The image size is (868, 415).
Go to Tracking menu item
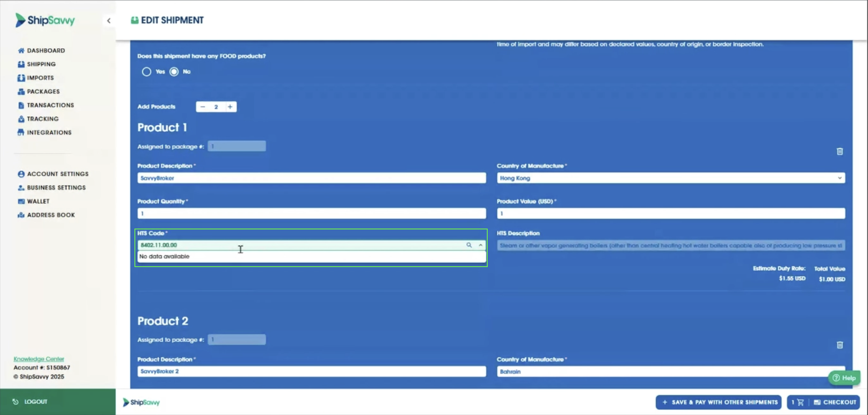coord(43,119)
